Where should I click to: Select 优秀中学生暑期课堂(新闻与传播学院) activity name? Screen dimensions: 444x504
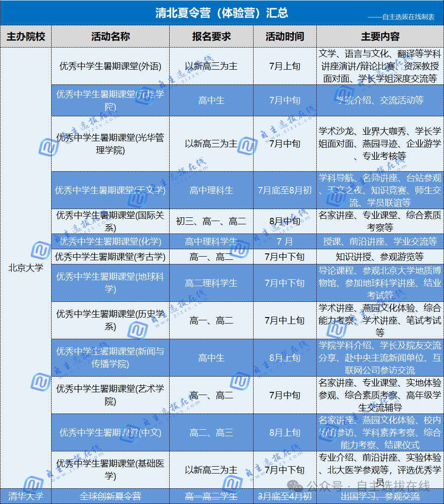click(111, 357)
